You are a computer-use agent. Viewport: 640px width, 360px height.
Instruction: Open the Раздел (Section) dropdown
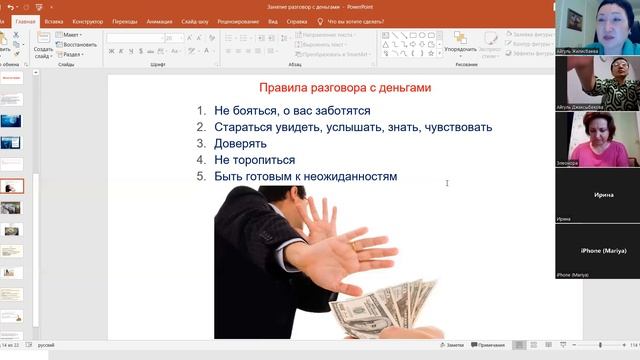point(70,54)
